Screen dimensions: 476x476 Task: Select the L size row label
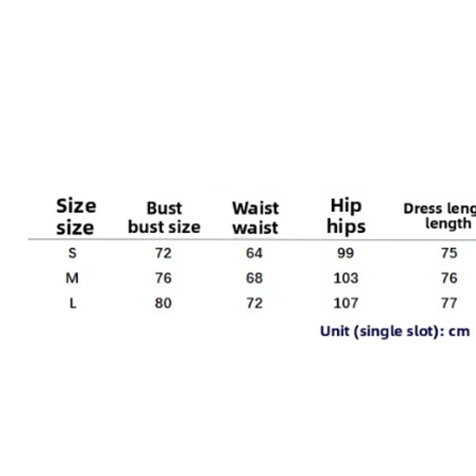coord(73,303)
